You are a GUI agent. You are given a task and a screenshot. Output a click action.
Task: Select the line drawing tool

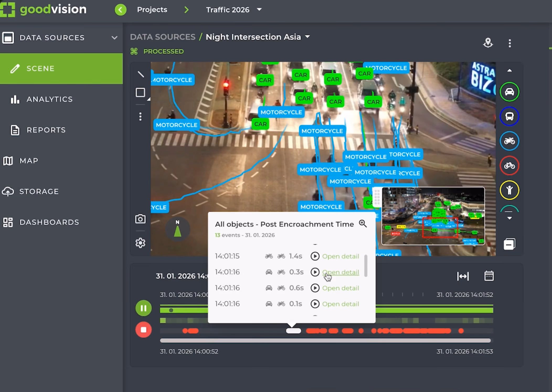(x=141, y=74)
